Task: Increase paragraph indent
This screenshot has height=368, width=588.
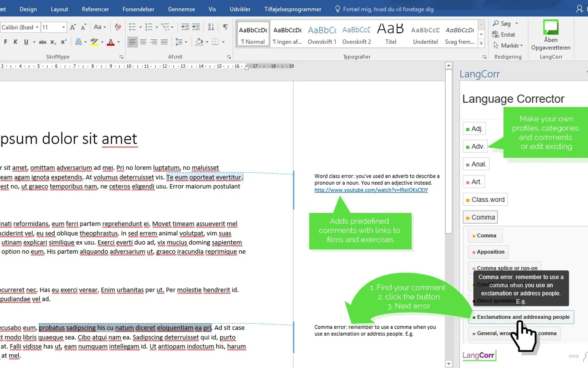Action: pos(196,27)
